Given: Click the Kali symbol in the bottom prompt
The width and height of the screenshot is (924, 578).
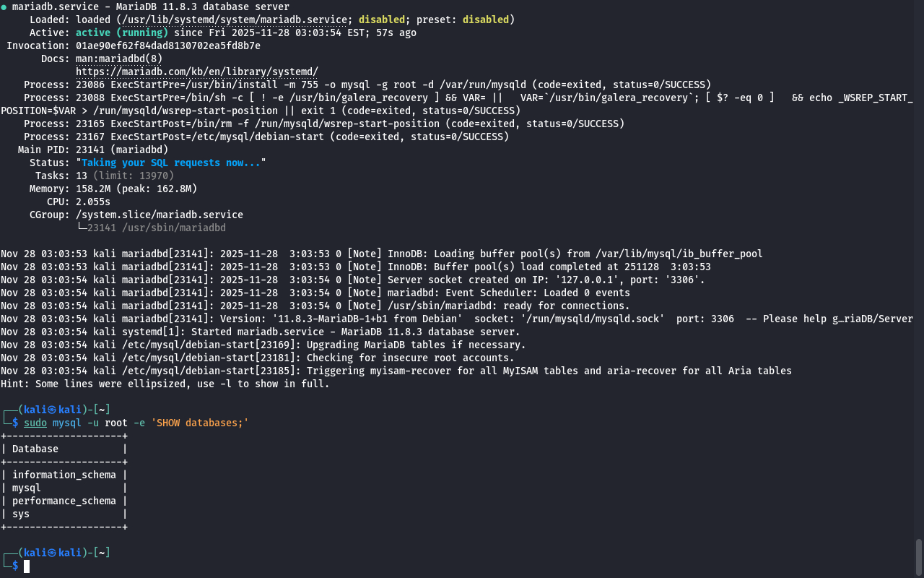Looking at the screenshot, I should pyautogui.click(x=52, y=553).
